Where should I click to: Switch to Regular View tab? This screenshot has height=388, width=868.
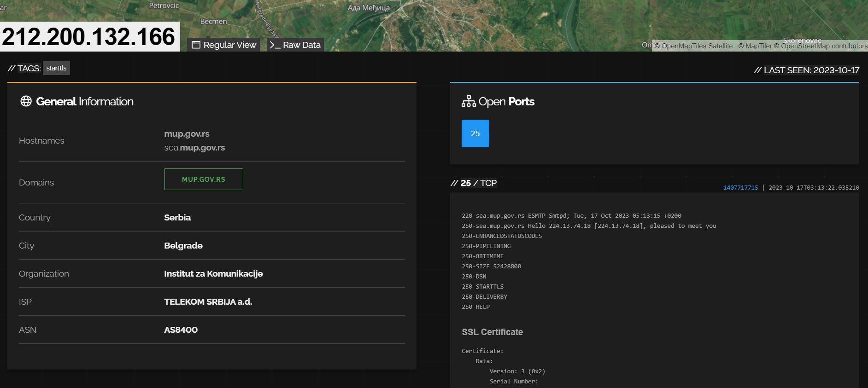(223, 45)
